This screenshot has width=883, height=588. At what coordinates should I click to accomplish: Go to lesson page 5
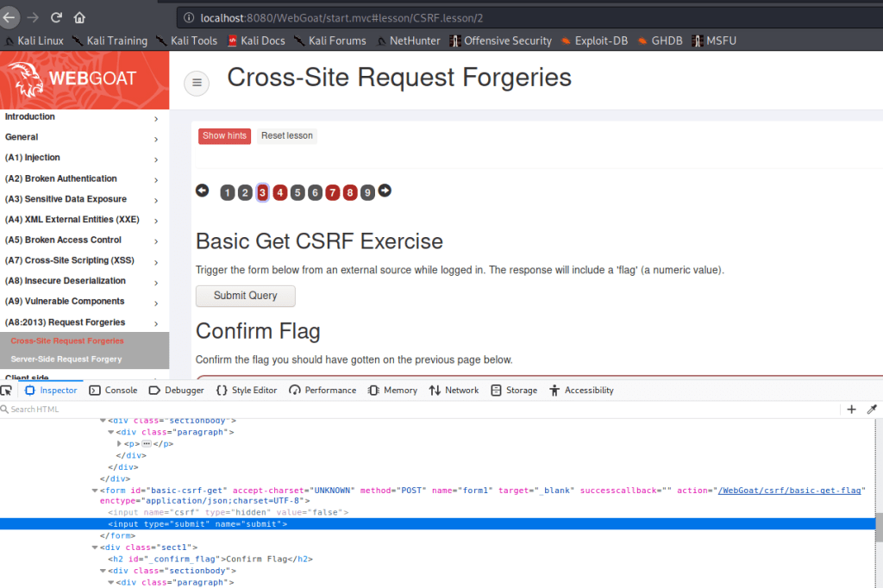297,192
